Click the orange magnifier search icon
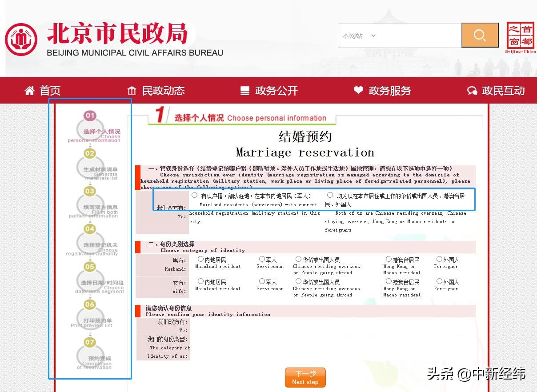Viewport: 537px width, 392px height. click(480, 35)
